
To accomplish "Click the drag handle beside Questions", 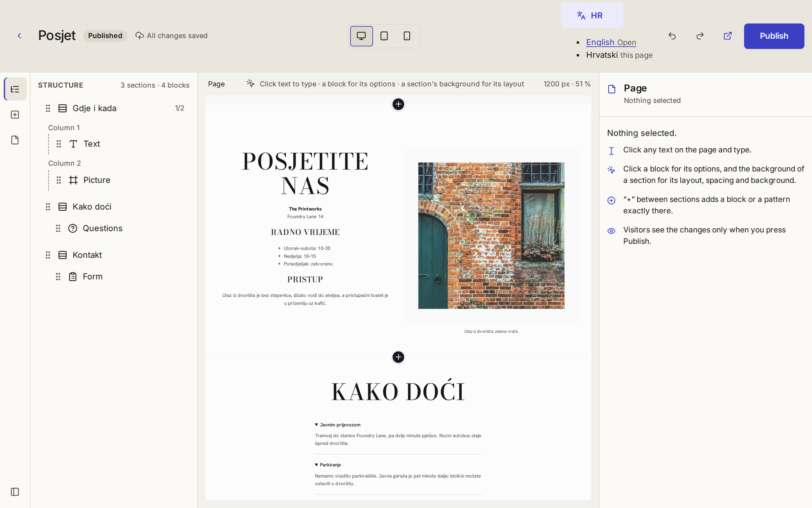I will 58,228.
